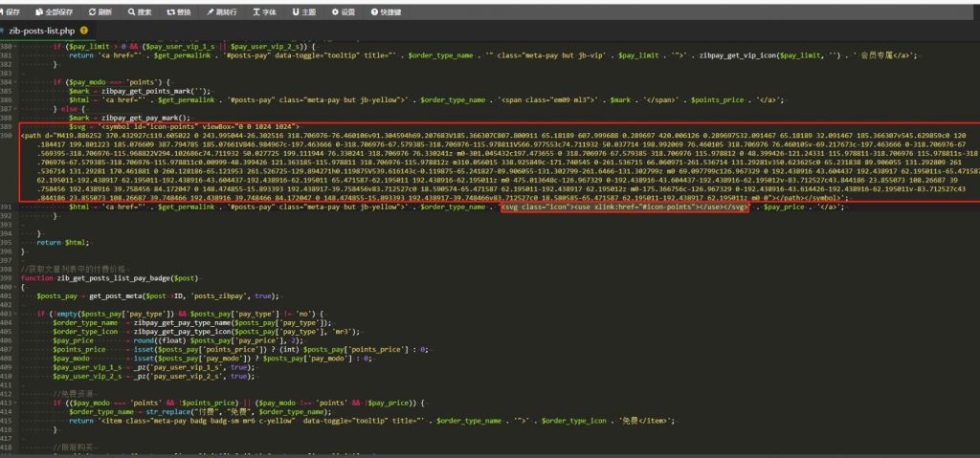The width and height of the screenshot is (980, 458).
Task: Place cursor on 'return $html;' line
Action: (x=63, y=242)
